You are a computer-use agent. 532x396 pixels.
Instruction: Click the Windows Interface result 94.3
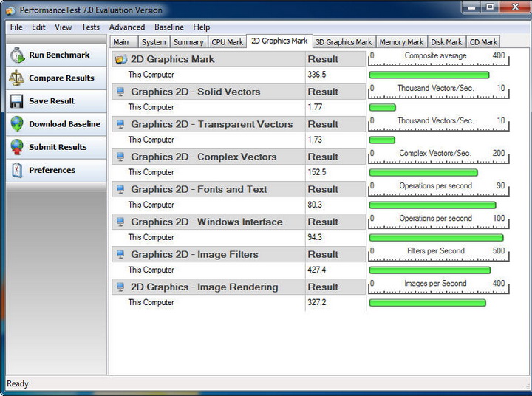(315, 237)
